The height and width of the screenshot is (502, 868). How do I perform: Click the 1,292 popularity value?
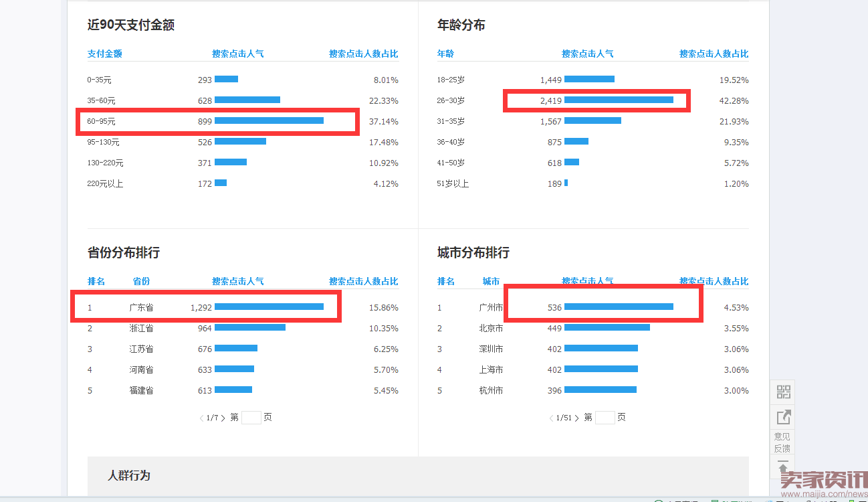[x=201, y=308]
